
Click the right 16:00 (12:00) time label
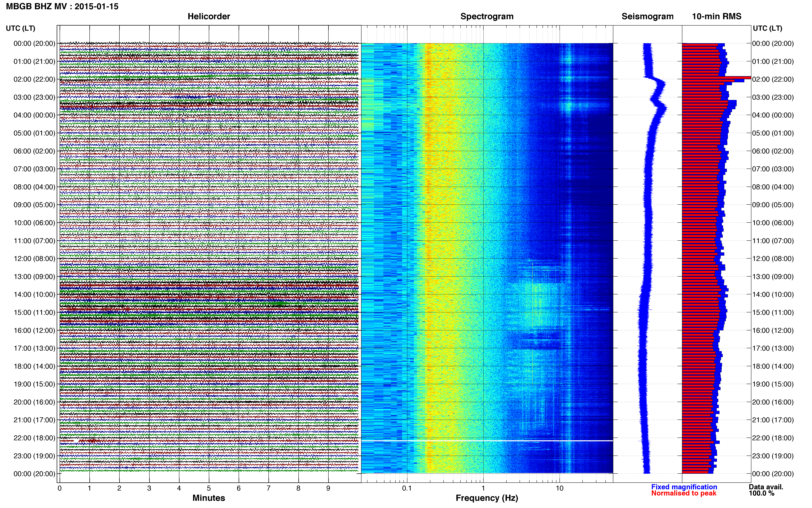coord(773,330)
